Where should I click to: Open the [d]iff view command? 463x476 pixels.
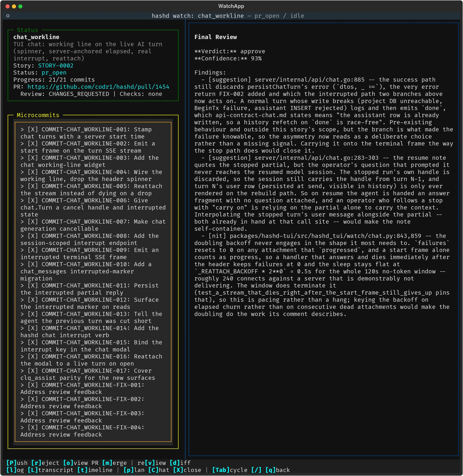[x=180, y=463]
